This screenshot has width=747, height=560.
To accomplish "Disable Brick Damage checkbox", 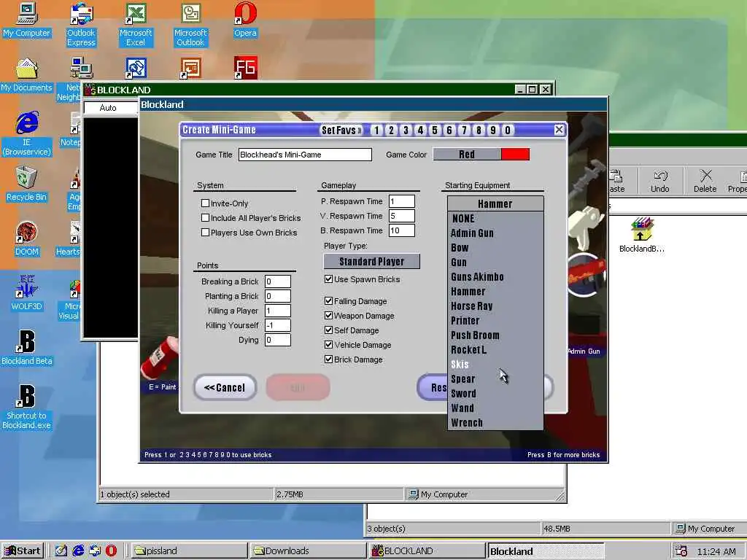I will coord(329,359).
